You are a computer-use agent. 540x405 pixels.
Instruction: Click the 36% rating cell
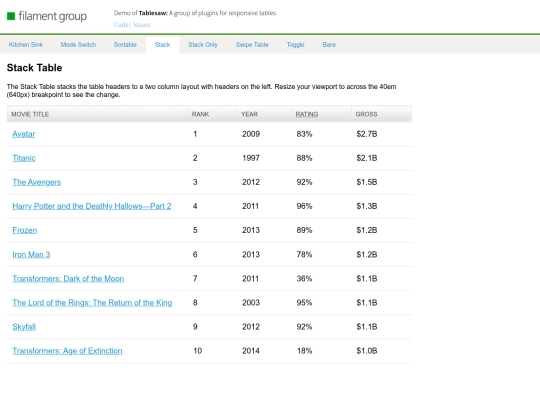(304, 279)
